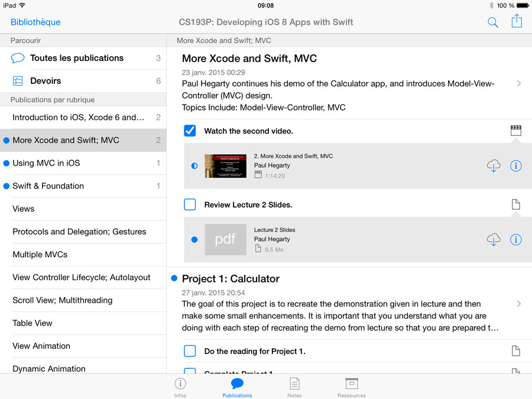
Task: Open the video thumbnail for lecture 2
Action: [225, 166]
